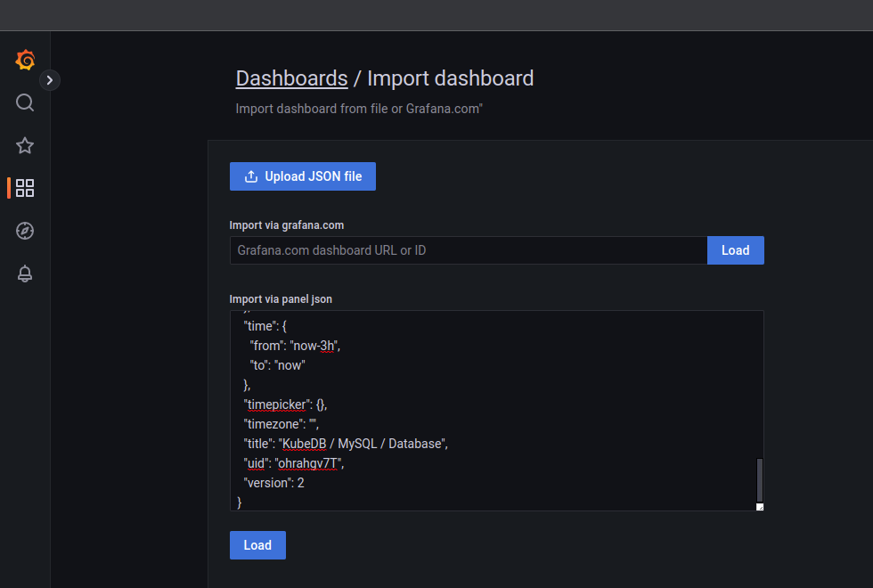Open the Dashboards breadcrumb link
The height and width of the screenshot is (588, 873).
click(x=291, y=78)
